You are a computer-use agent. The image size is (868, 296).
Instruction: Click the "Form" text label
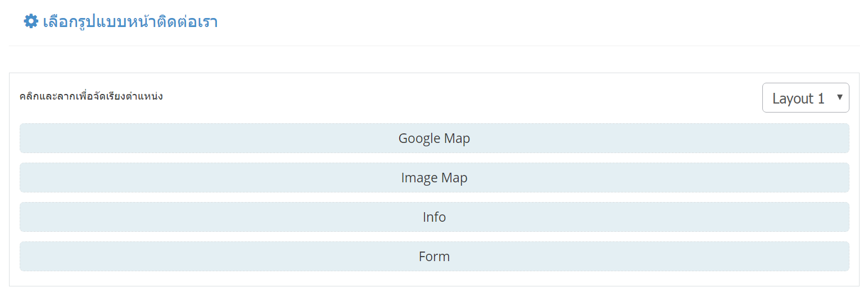[434, 257]
